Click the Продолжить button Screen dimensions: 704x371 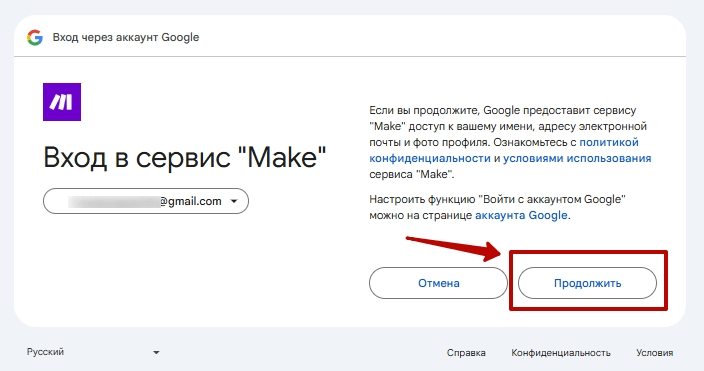(x=587, y=283)
